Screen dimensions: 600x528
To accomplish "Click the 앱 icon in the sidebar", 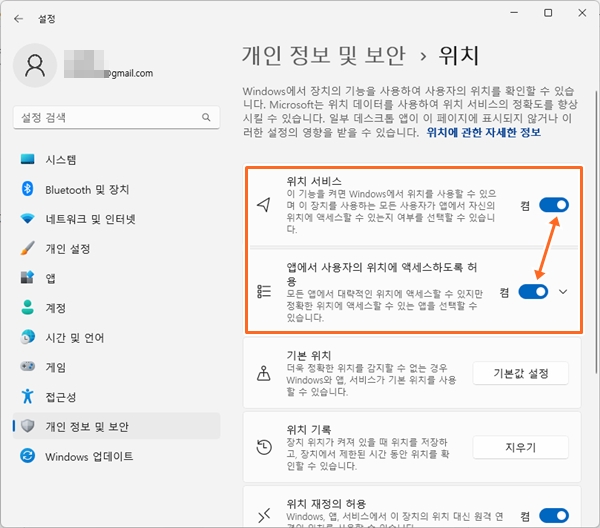I will 28,278.
